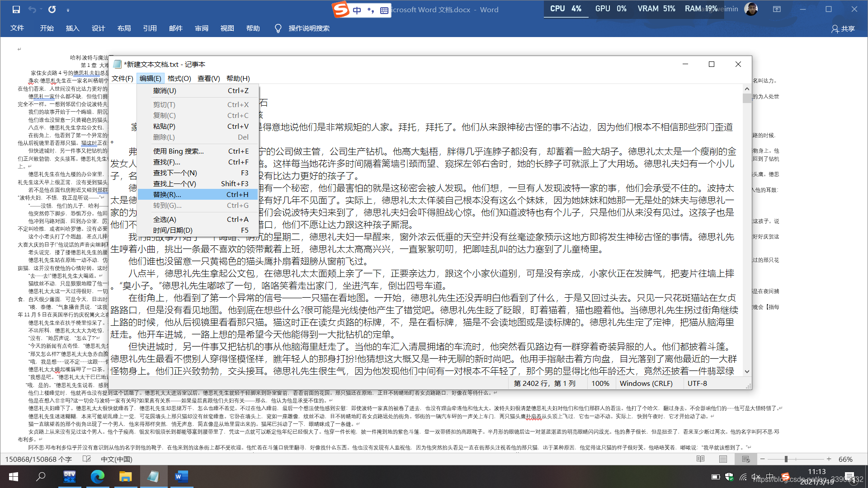Click the Word zoom slider handle
The width and height of the screenshot is (868, 488).
coord(786,459)
